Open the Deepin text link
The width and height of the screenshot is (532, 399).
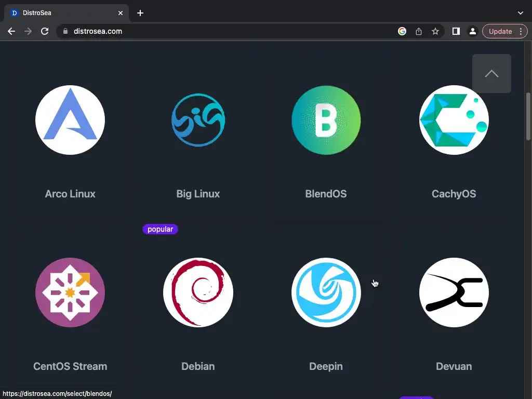point(326,366)
